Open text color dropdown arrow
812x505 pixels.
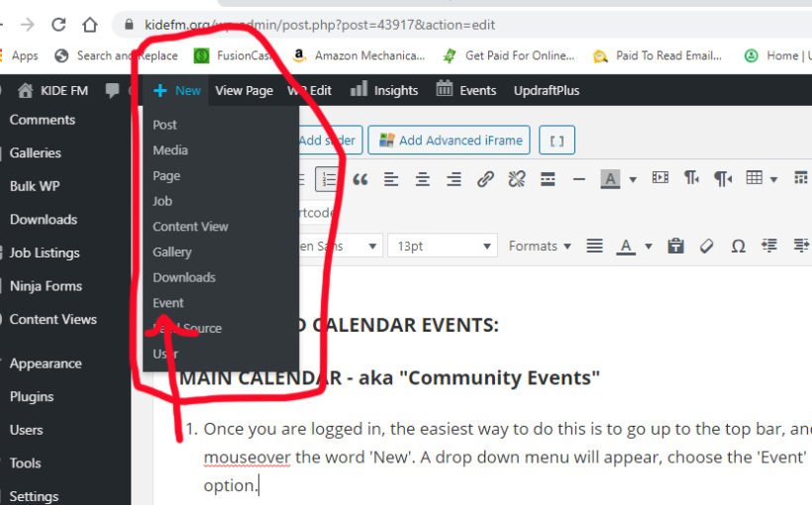click(649, 246)
